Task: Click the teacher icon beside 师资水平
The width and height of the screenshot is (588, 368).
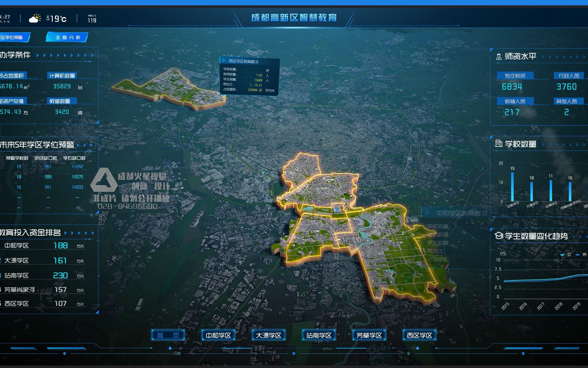Action: (x=499, y=56)
